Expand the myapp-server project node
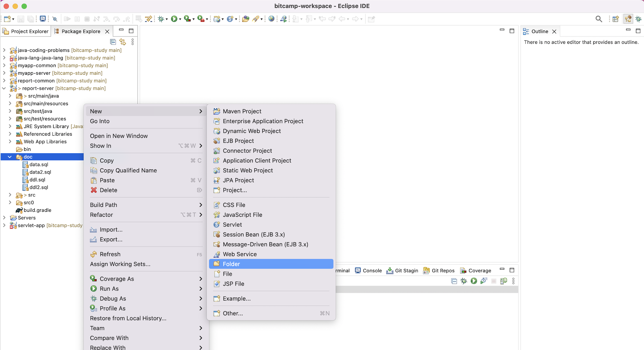 [x=4, y=73]
